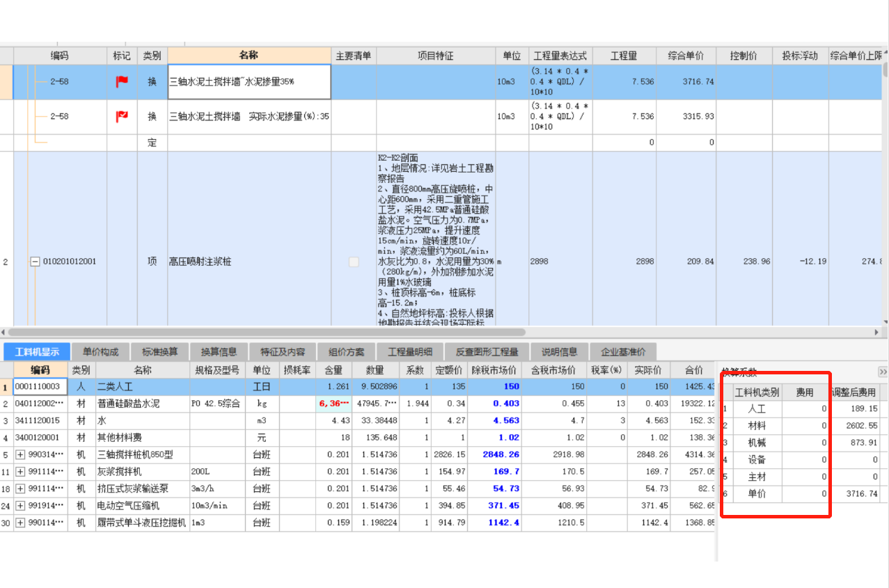The width and height of the screenshot is (889, 588).
Task: Click the 费用 cell of the 材料 row
Action: point(805,426)
